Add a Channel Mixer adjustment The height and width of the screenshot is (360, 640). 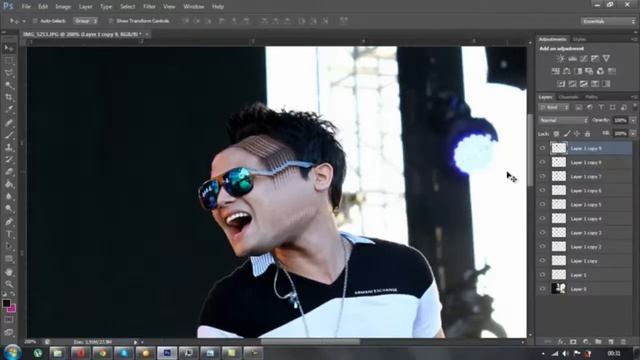pyautogui.click(x=600, y=71)
